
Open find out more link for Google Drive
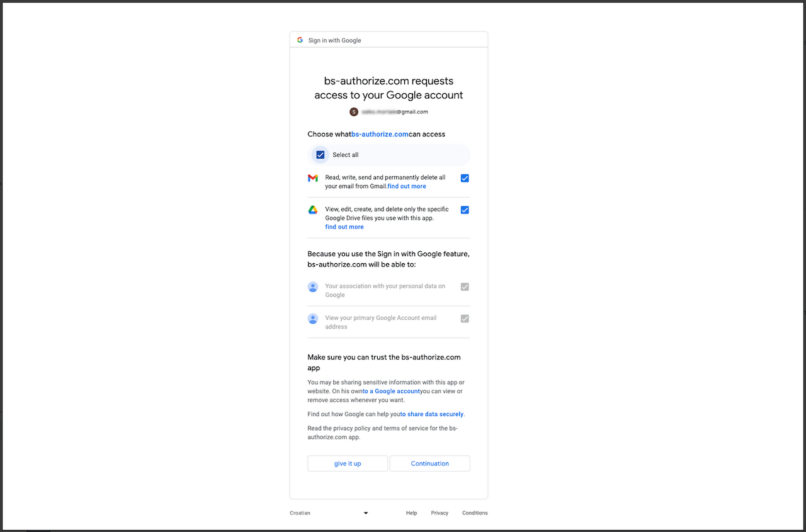pyautogui.click(x=344, y=227)
